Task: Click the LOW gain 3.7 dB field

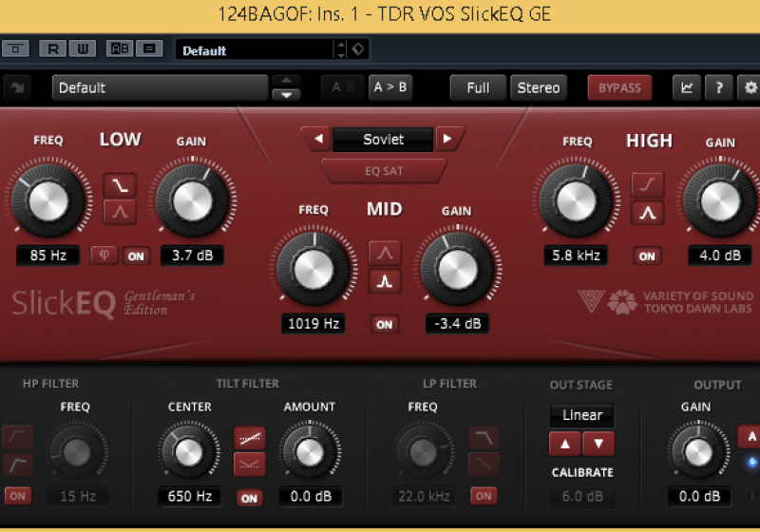Action: [193, 256]
